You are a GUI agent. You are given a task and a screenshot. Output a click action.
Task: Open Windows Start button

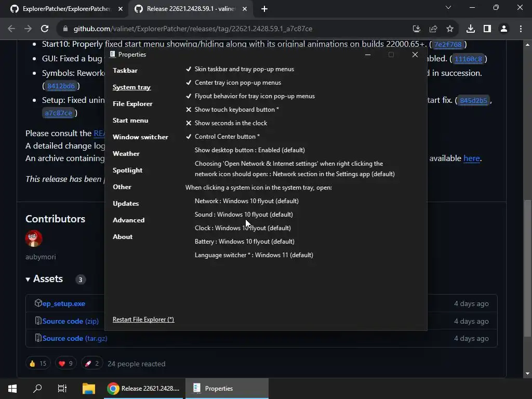pos(12,389)
